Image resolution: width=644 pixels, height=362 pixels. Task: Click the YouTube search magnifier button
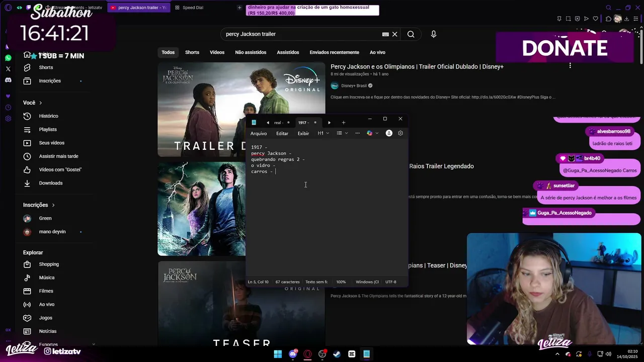pyautogui.click(x=411, y=34)
